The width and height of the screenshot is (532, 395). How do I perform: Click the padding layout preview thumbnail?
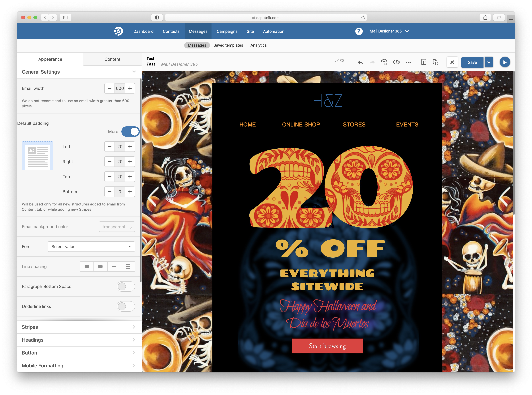[38, 156]
